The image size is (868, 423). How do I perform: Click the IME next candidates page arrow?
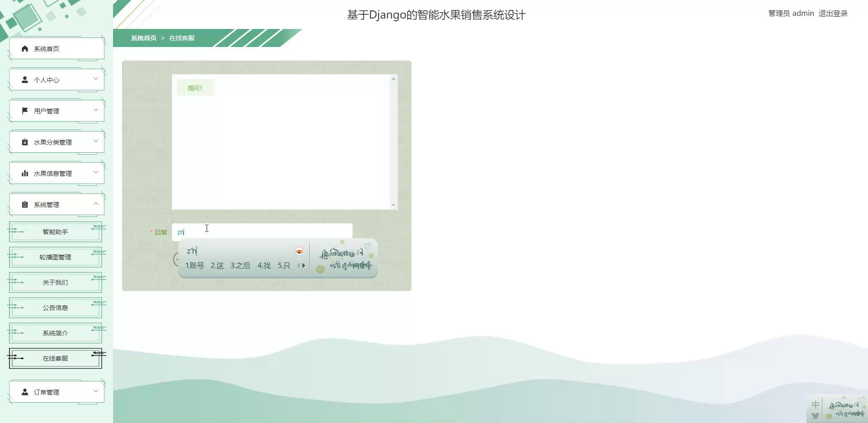point(304,265)
